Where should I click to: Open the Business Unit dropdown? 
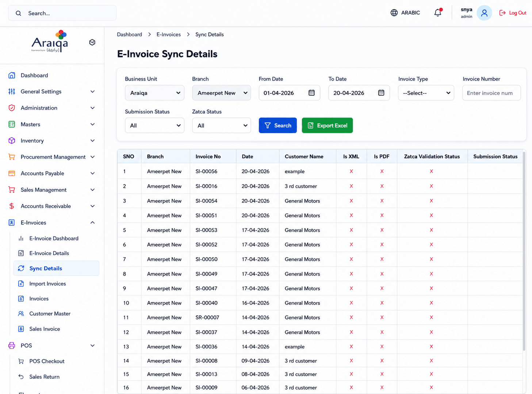coord(154,93)
